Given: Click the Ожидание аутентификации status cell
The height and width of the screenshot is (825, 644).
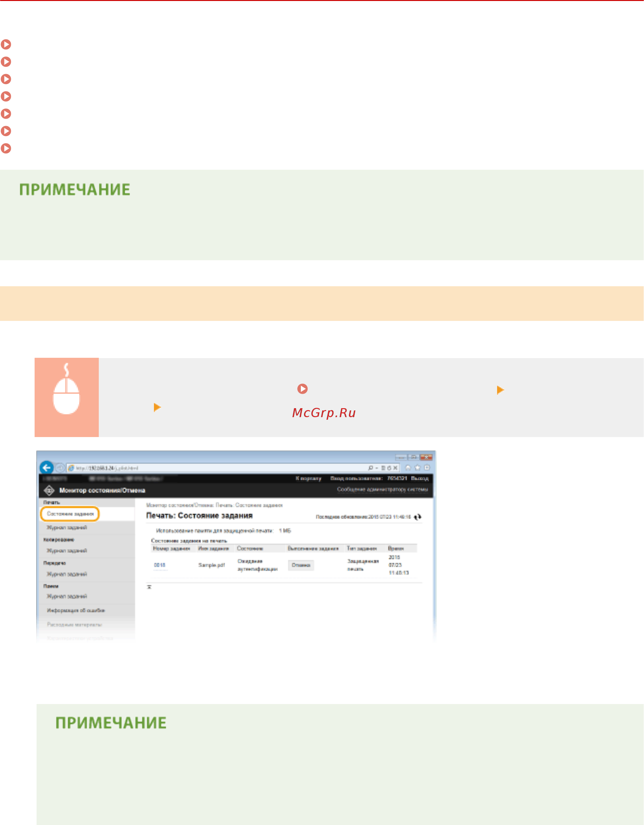Looking at the screenshot, I should 258,565.
